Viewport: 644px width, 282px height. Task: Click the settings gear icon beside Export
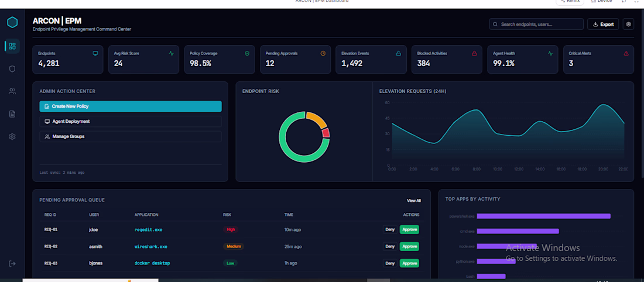point(628,24)
